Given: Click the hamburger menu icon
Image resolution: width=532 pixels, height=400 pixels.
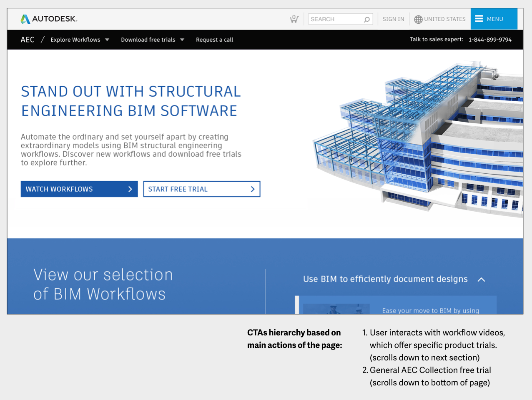Looking at the screenshot, I should click(x=479, y=19).
